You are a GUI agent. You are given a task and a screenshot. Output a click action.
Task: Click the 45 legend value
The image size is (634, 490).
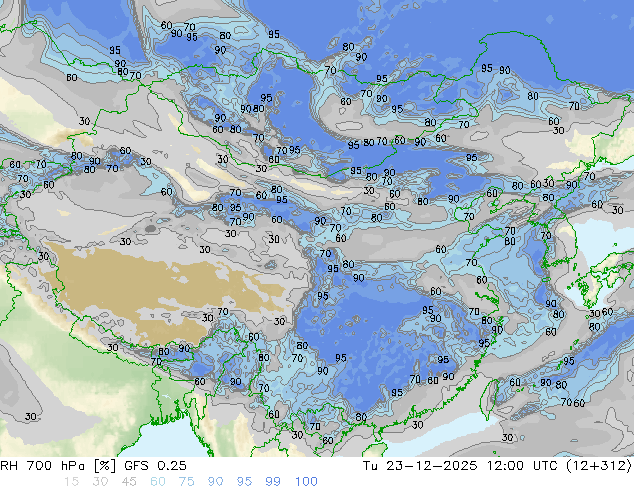pos(127,481)
